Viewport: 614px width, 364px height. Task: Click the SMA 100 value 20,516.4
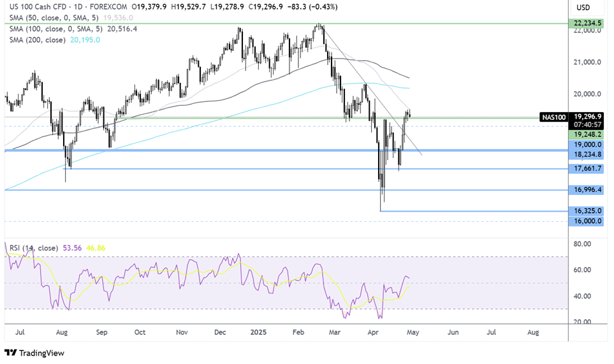click(x=122, y=29)
